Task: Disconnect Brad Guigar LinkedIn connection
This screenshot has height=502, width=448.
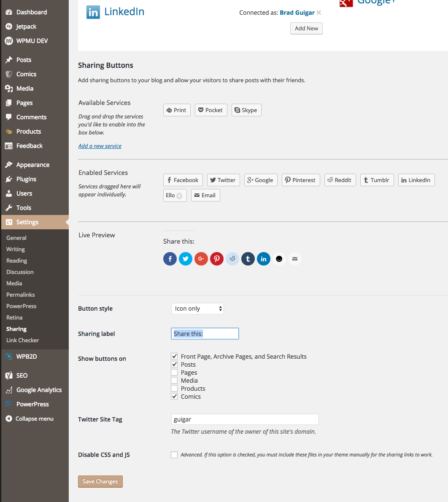Action: click(319, 13)
